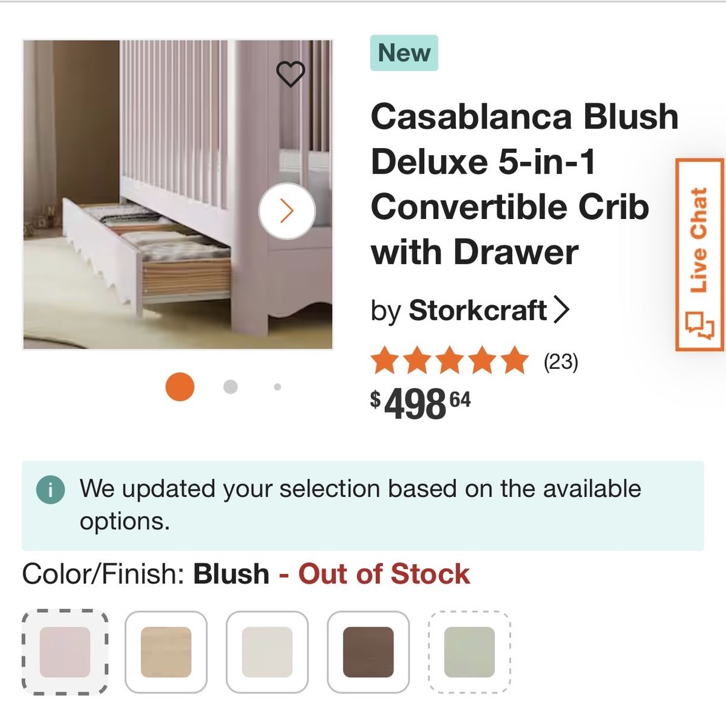This screenshot has width=726, height=728.
Task: Open Live Chat side tab
Action: [x=700, y=255]
